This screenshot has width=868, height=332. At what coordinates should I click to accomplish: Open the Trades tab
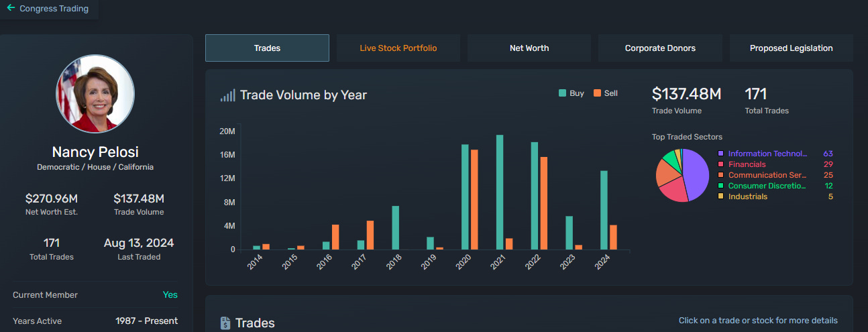(267, 48)
